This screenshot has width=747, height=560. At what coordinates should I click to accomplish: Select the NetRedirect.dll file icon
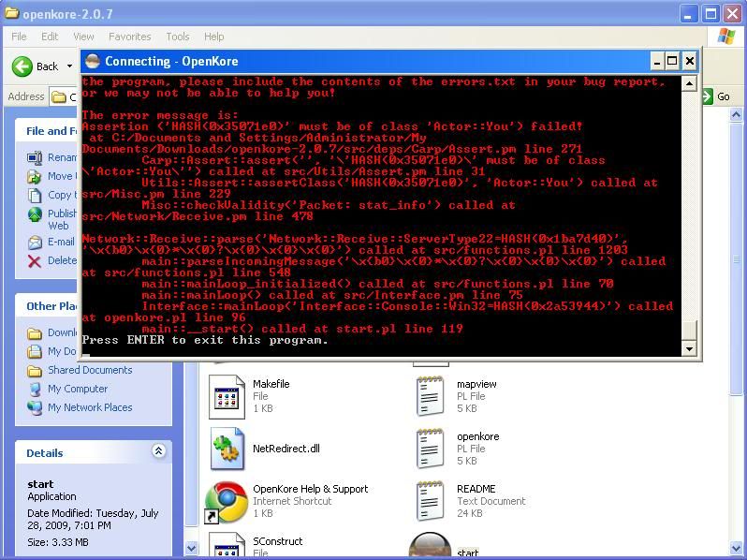coord(227,449)
